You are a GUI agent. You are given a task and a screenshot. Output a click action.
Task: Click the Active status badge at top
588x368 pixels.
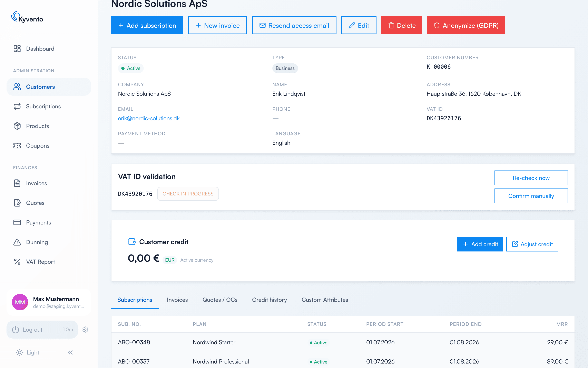(131, 68)
